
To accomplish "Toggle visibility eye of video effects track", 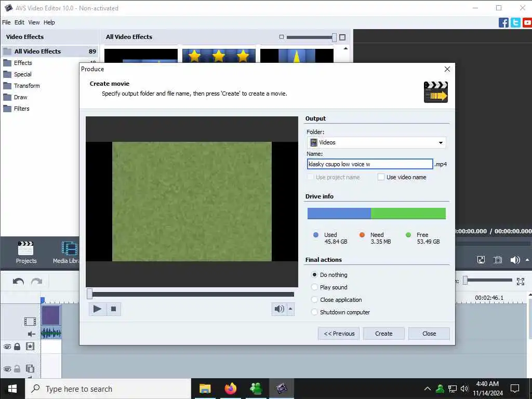I will point(7,347).
